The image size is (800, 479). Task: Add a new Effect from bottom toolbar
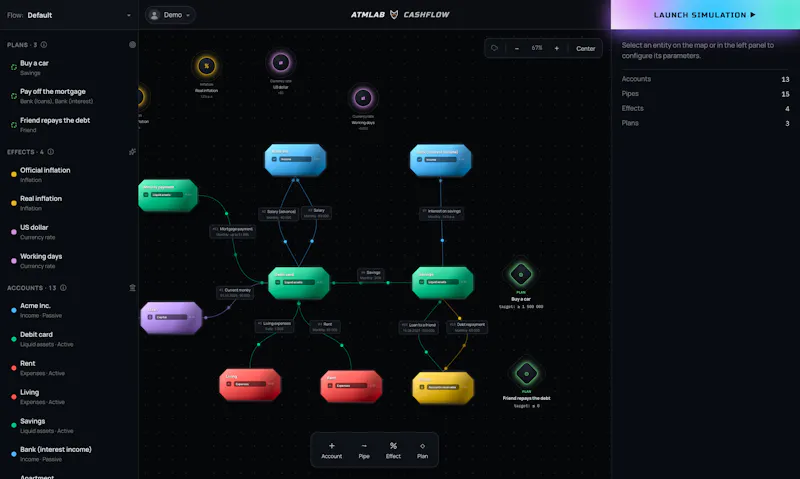[x=393, y=450]
